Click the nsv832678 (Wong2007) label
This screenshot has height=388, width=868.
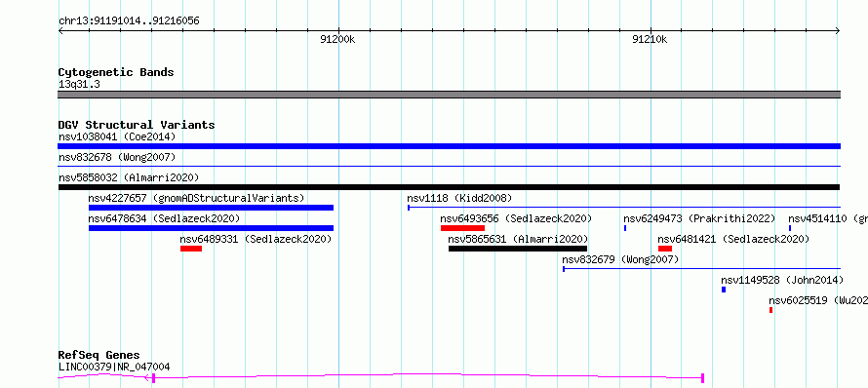pyautogui.click(x=117, y=157)
